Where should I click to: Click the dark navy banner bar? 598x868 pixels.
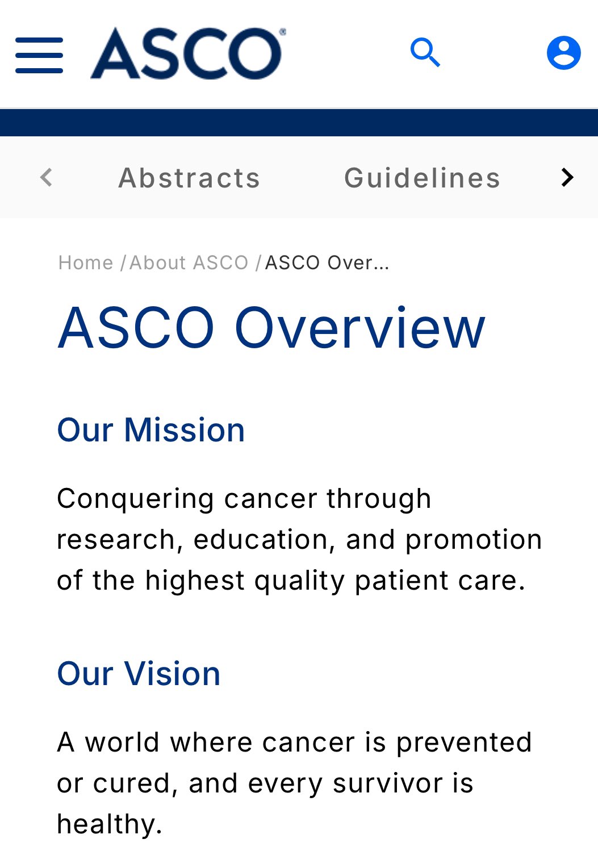pyautogui.click(x=299, y=123)
